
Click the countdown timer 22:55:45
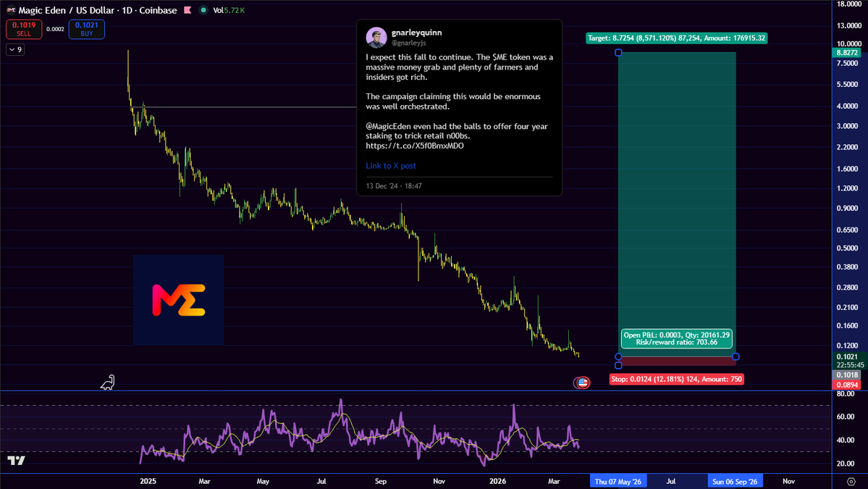pyautogui.click(x=851, y=365)
